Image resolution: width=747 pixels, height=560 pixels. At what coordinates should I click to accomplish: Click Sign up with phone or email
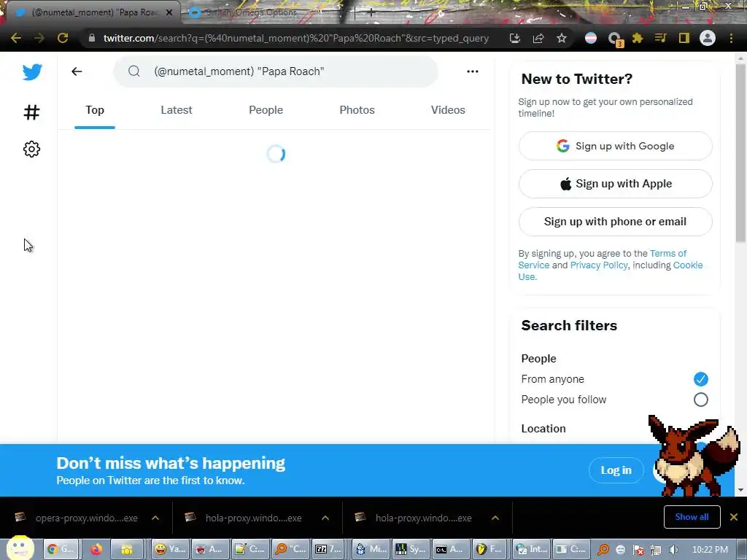pyautogui.click(x=616, y=222)
